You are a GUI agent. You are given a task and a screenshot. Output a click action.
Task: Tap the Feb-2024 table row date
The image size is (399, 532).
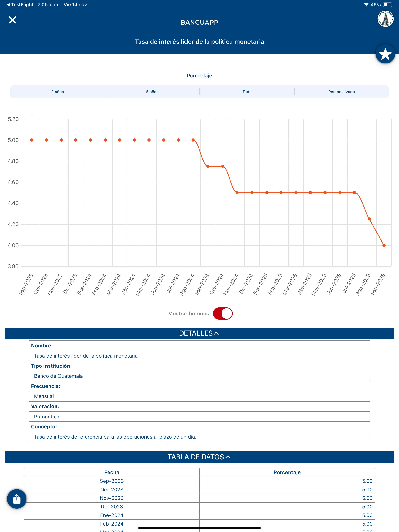pyautogui.click(x=112, y=524)
